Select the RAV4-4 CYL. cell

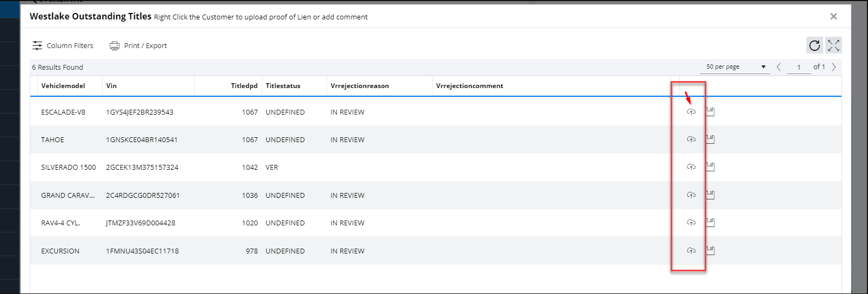click(x=61, y=223)
